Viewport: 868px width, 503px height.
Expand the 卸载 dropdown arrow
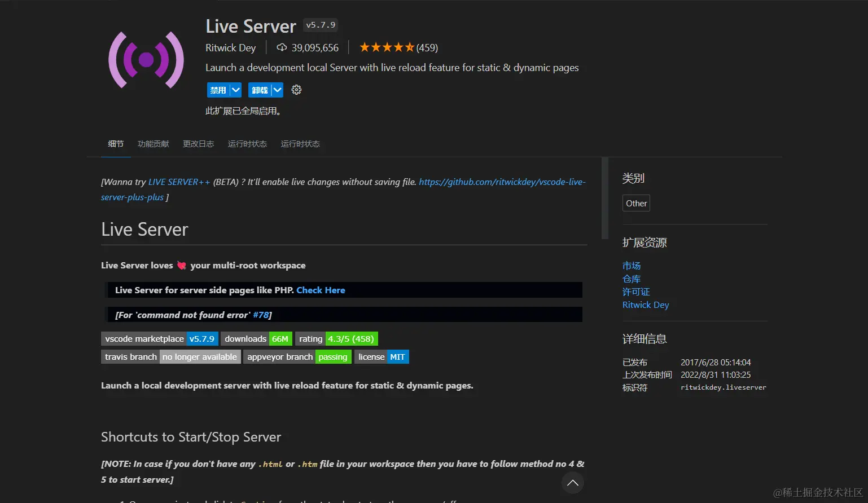coord(277,90)
